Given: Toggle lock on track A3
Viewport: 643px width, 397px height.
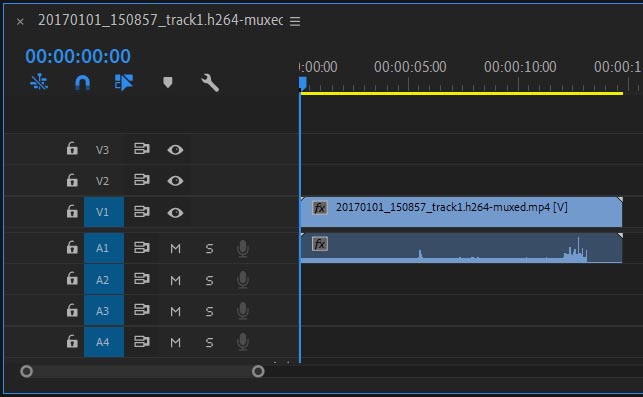Looking at the screenshot, I should (x=72, y=310).
